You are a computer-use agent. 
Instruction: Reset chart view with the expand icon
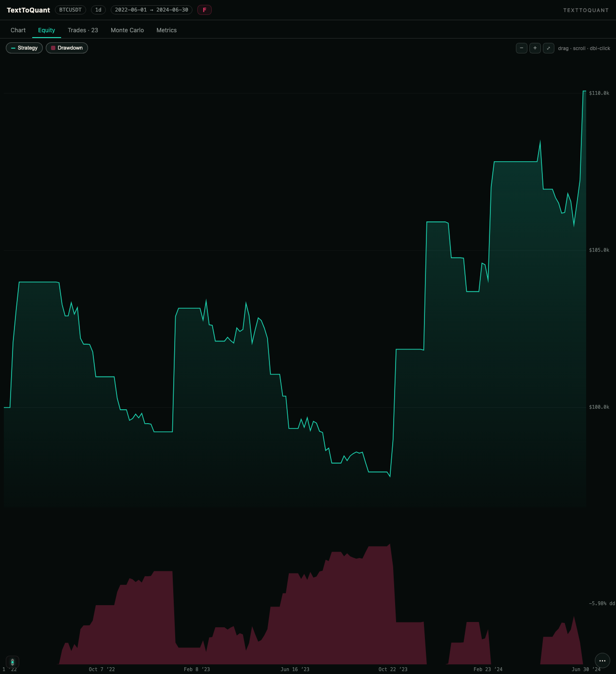549,48
